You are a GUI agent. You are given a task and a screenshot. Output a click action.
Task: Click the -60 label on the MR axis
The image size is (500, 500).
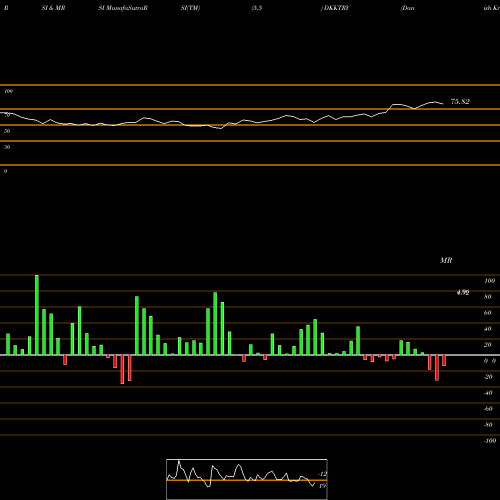[x=488, y=409]
